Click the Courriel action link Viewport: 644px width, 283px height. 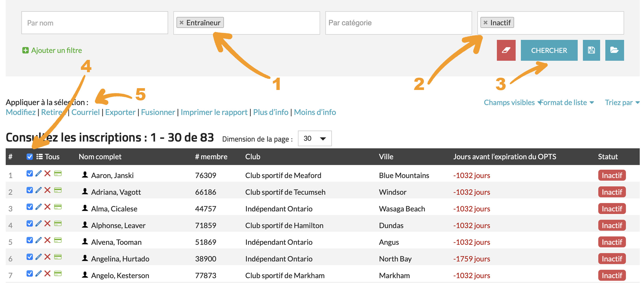point(85,112)
